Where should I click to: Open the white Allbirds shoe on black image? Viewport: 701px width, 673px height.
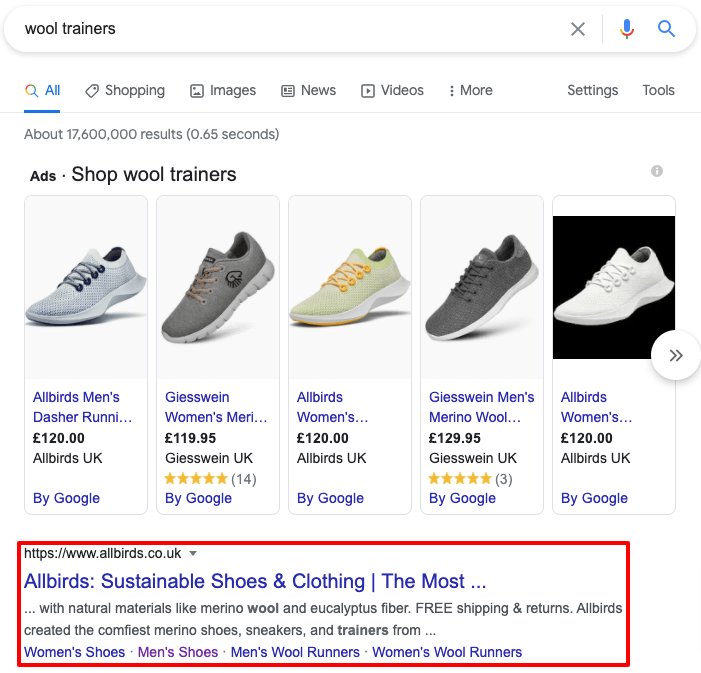[x=614, y=287]
